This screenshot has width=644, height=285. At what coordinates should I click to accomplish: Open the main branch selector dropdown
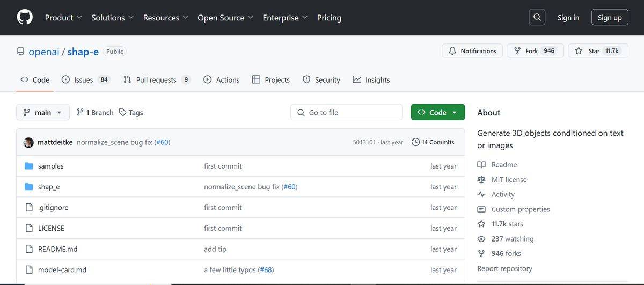(43, 112)
